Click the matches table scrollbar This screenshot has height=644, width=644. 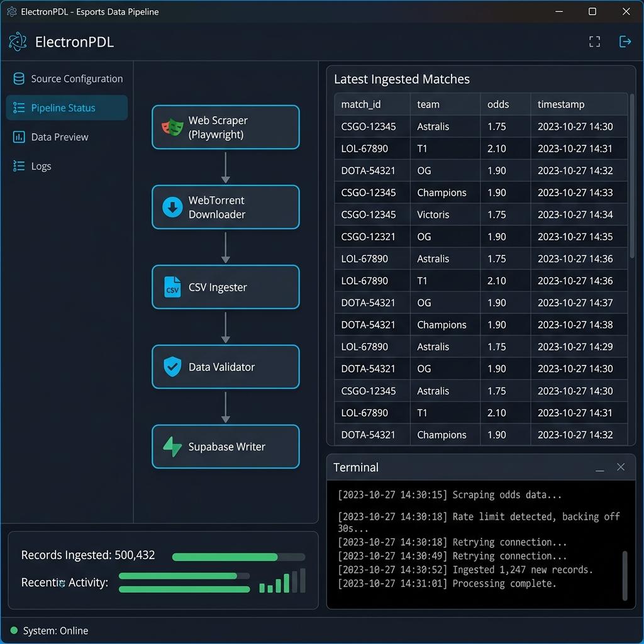pos(632,177)
